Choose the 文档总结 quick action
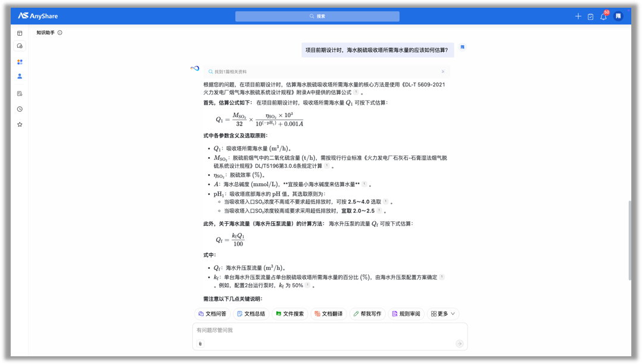Image resolution: width=642 pixels, height=364 pixels. (x=251, y=313)
